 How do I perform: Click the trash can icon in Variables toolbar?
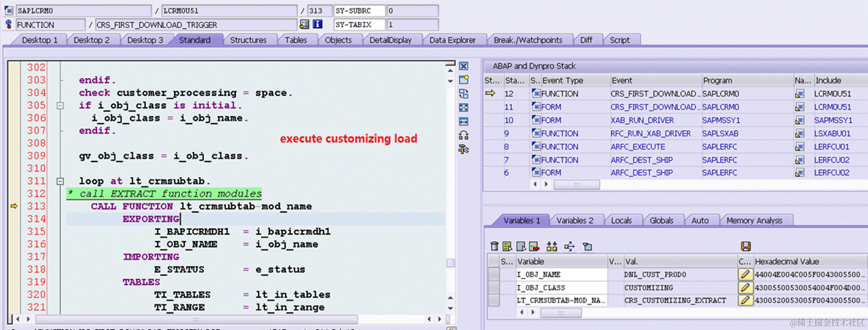click(494, 246)
